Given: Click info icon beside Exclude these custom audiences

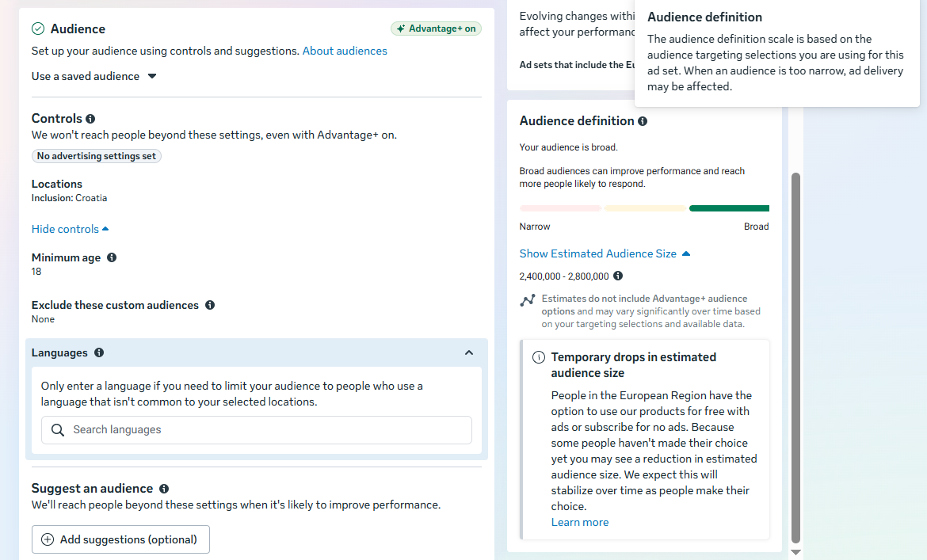Looking at the screenshot, I should pos(210,305).
